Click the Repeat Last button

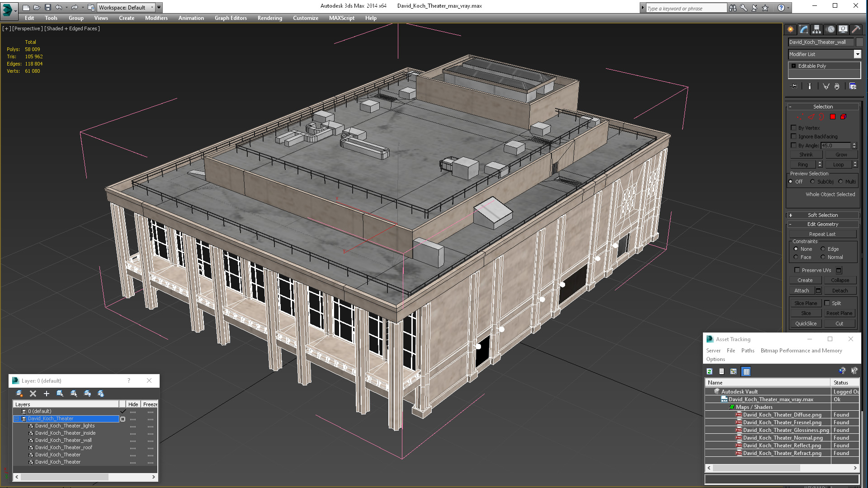pos(822,234)
